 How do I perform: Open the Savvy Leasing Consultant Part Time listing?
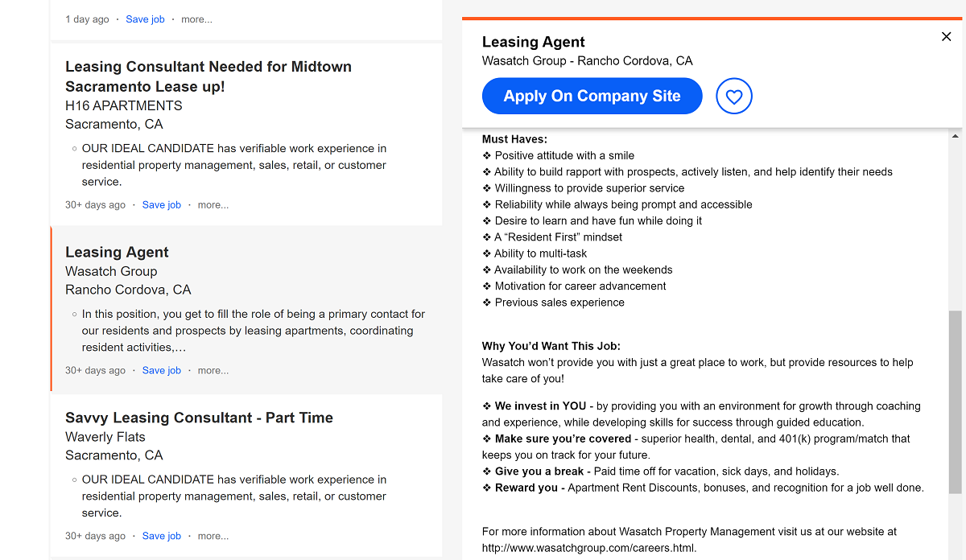point(199,418)
